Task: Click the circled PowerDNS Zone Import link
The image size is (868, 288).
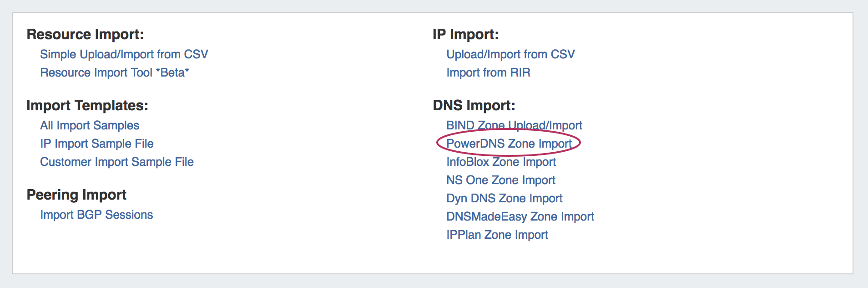Action: point(509,144)
